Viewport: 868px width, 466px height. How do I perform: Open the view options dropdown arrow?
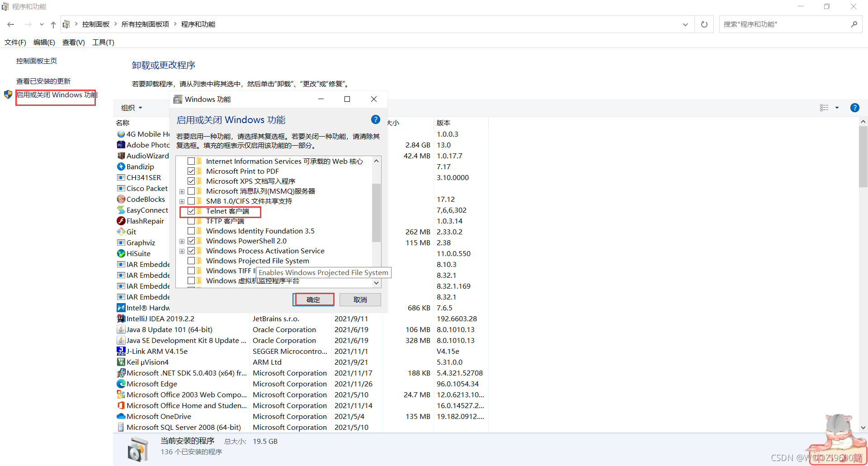tap(837, 108)
